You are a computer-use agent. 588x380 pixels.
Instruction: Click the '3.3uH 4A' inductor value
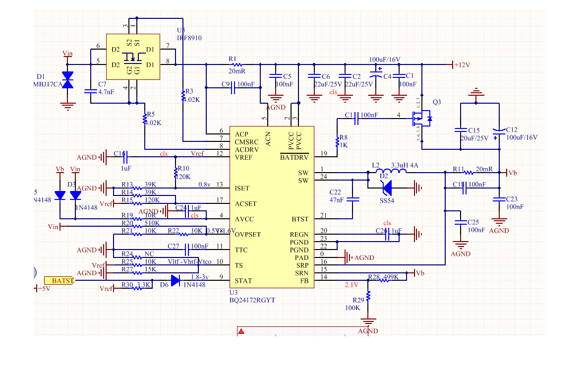[x=404, y=165]
